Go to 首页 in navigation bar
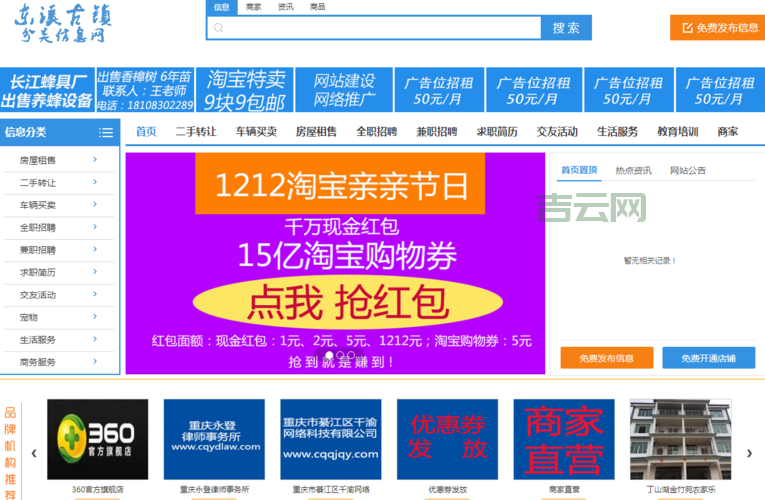Image resolution: width=765 pixels, height=500 pixels. click(146, 132)
